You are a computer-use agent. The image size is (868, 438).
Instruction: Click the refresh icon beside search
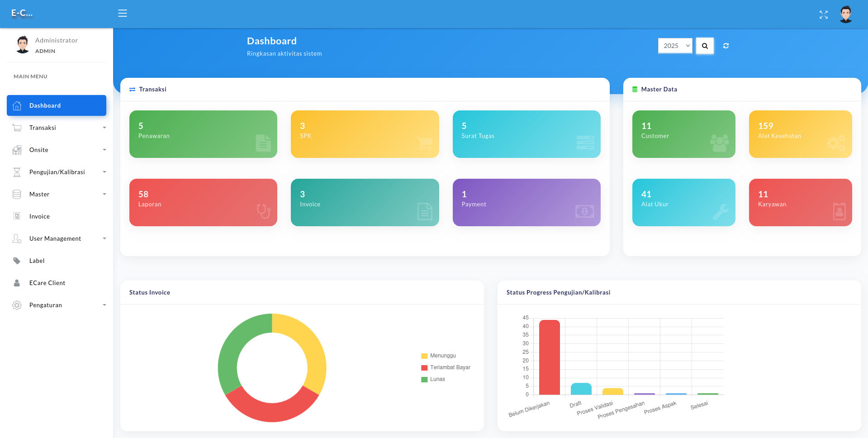pos(726,46)
